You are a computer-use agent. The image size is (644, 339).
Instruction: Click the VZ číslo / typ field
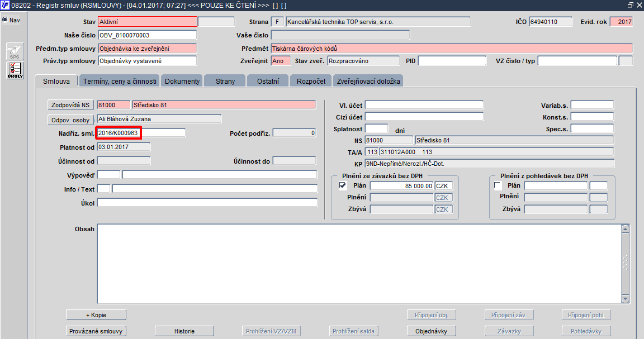tap(577, 61)
